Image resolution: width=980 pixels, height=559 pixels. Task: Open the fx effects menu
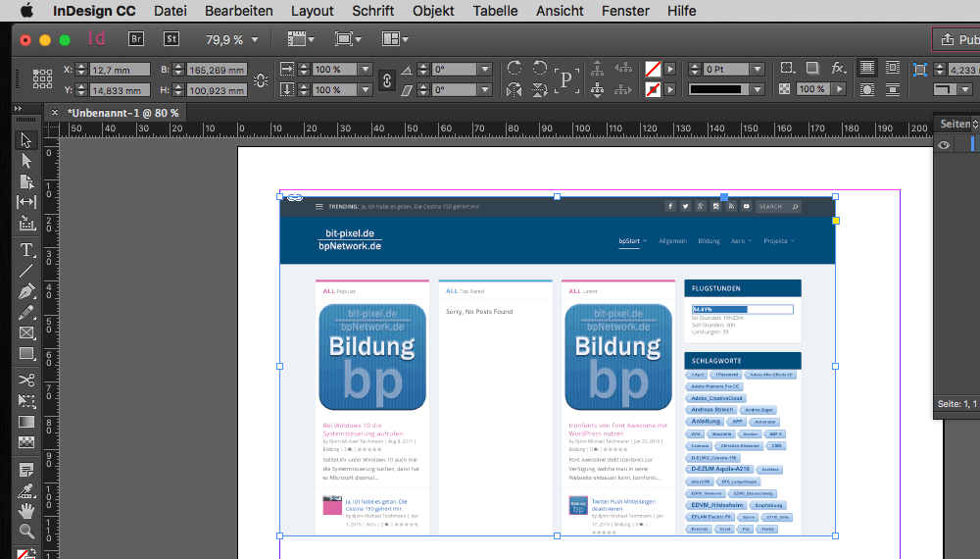(x=838, y=69)
